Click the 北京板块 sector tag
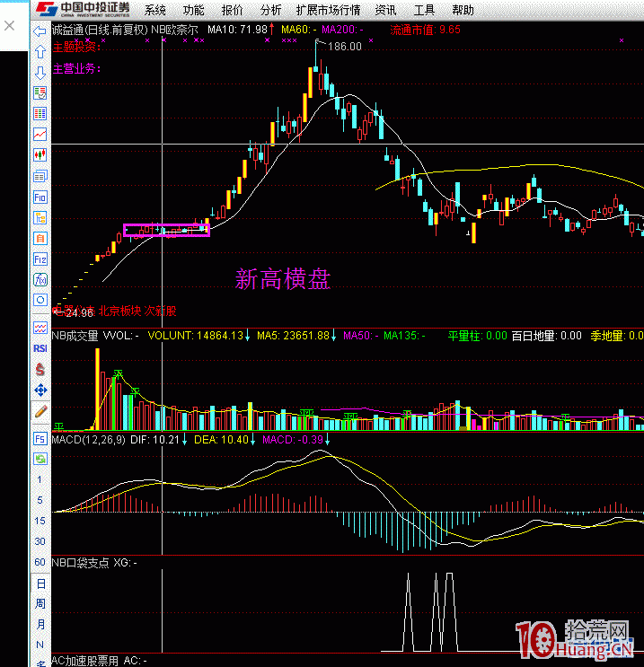Viewport: 644px width, 667px height. tap(119, 312)
